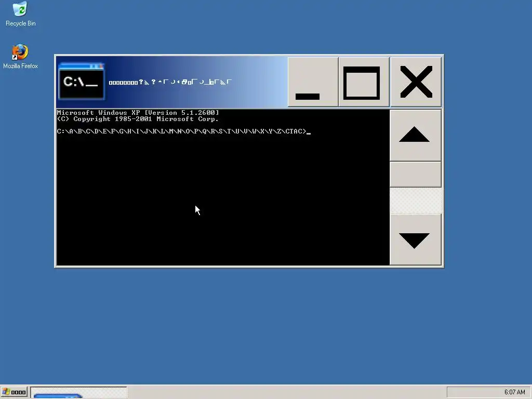The width and height of the screenshot is (532, 399).
Task: Click the scrollbar up arrow
Action: coord(416,136)
